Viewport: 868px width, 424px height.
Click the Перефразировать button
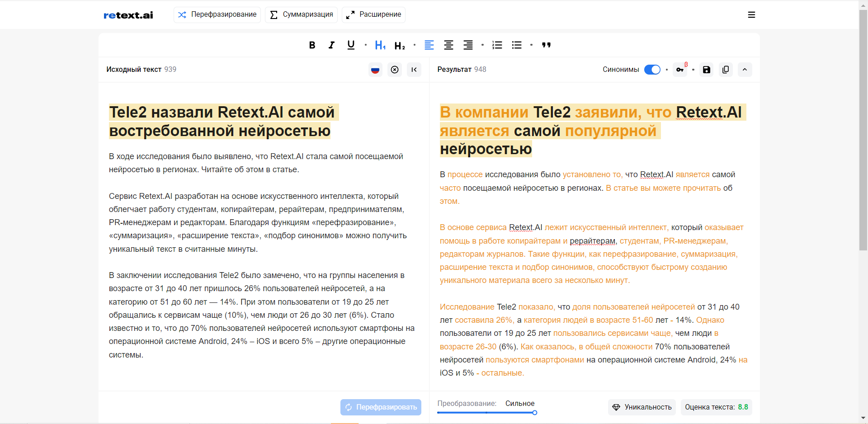click(x=381, y=407)
